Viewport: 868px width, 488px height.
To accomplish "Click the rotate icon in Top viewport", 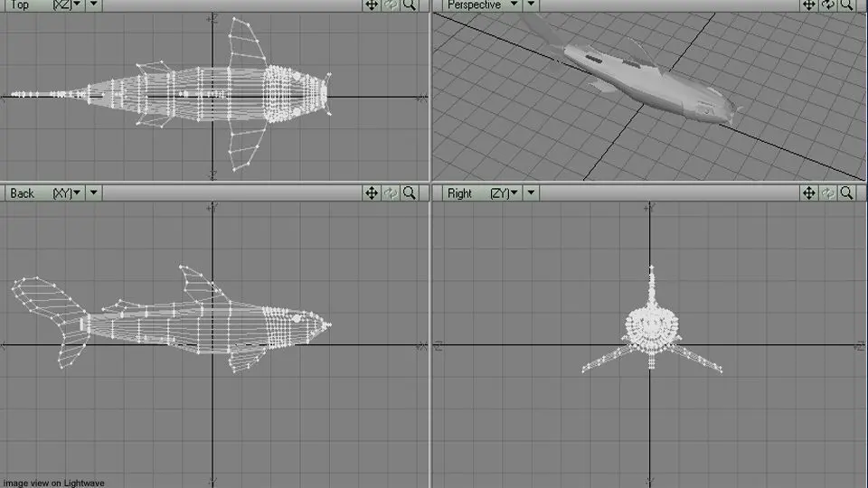I will (391, 5).
